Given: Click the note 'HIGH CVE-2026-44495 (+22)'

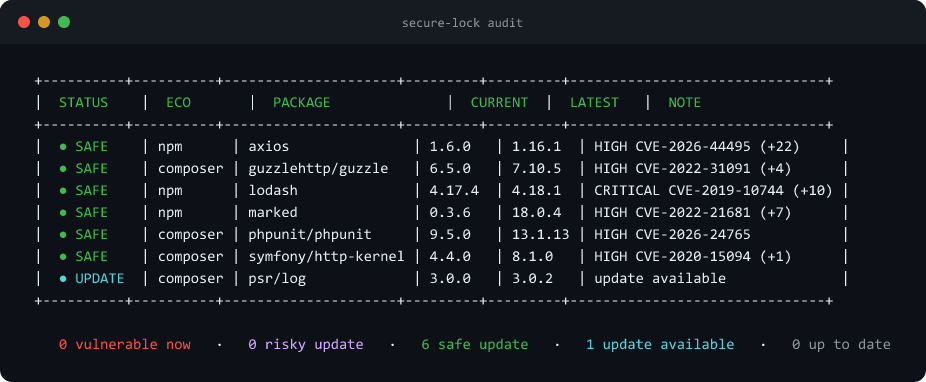Looking at the screenshot, I should (697, 146).
